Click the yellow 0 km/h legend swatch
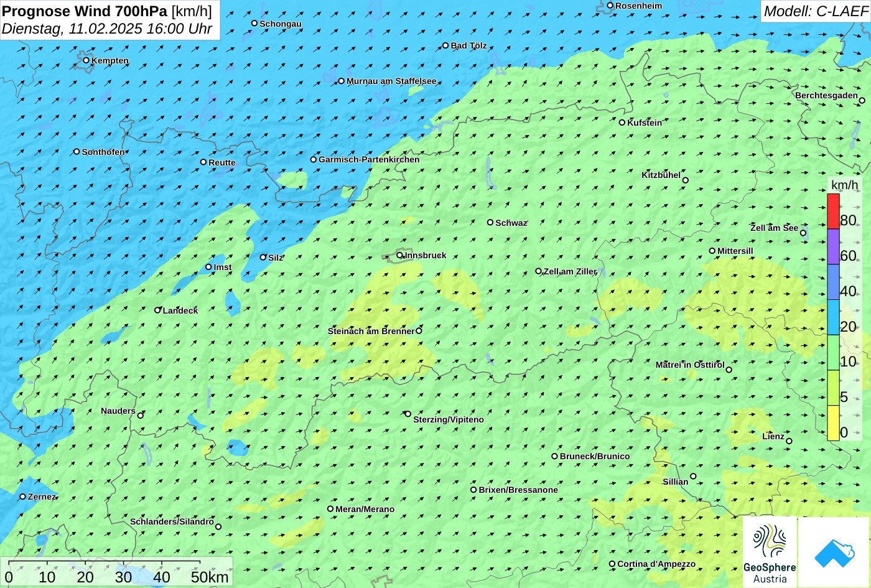The image size is (871, 588). pyautogui.click(x=833, y=423)
